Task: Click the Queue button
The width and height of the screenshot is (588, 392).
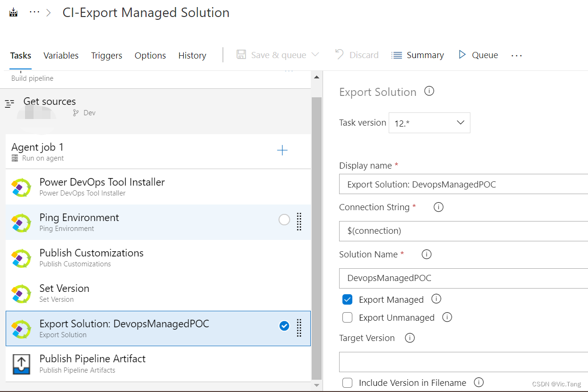Action: [485, 55]
